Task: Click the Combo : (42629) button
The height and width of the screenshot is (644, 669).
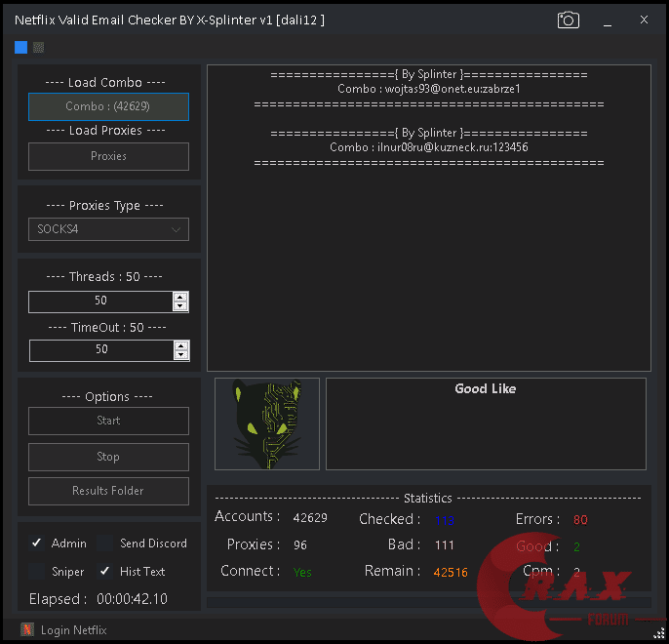Action: (108, 106)
